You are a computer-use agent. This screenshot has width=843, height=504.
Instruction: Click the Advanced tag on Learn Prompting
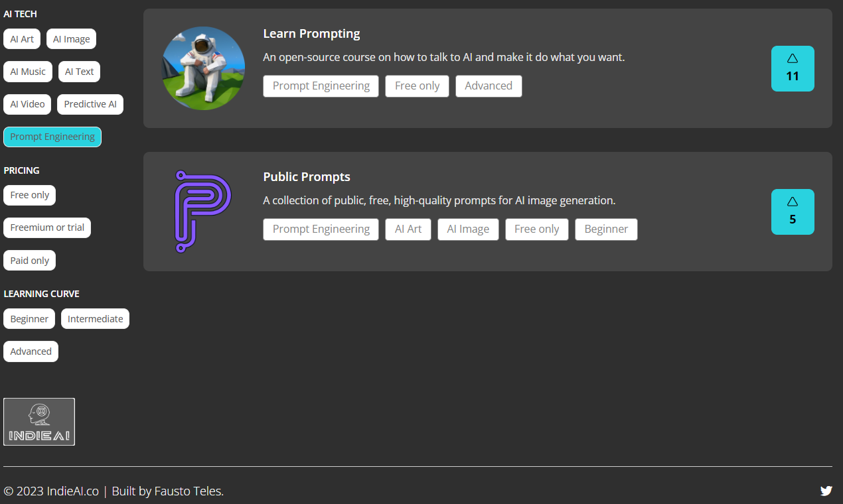tap(489, 86)
